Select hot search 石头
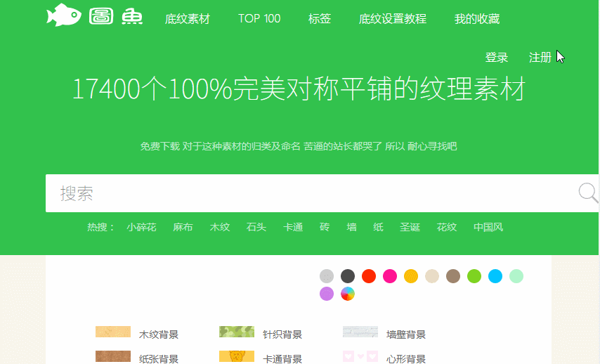This screenshot has height=364, width=600. point(256,228)
